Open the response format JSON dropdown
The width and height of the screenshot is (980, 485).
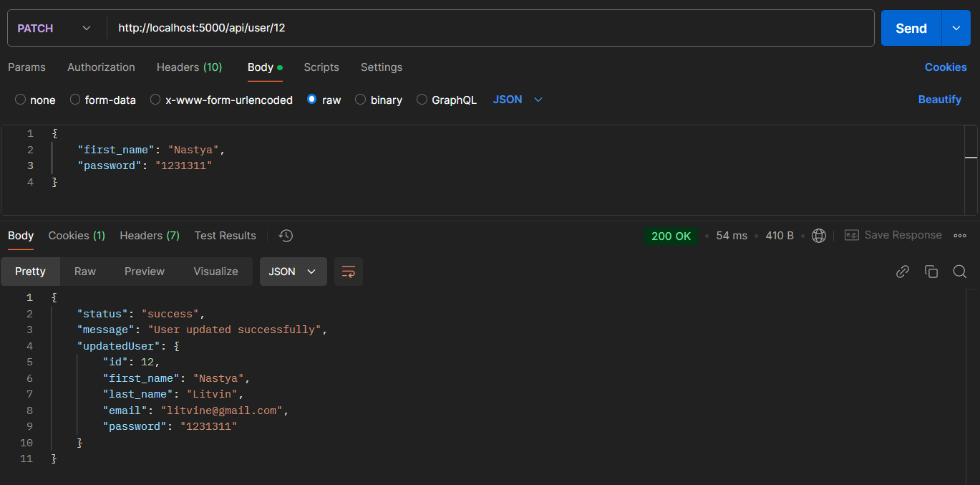click(293, 272)
